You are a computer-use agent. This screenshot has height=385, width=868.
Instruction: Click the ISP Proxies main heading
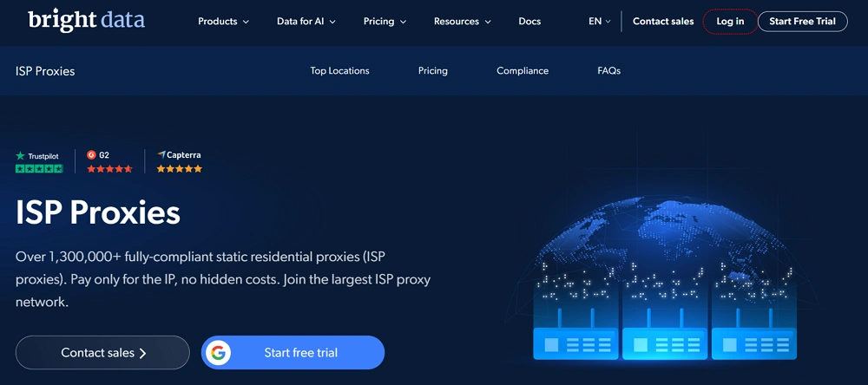click(98, 213)
